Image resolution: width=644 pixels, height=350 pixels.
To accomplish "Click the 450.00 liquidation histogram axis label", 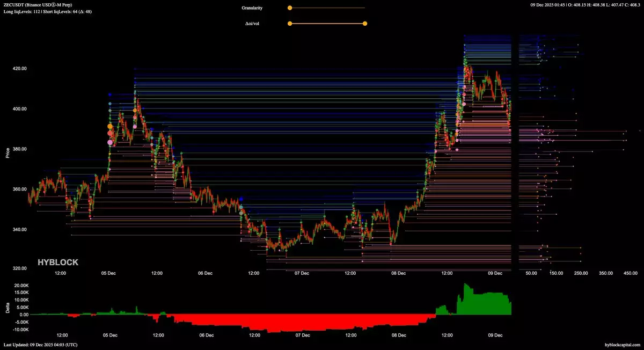I will point(629,273).
